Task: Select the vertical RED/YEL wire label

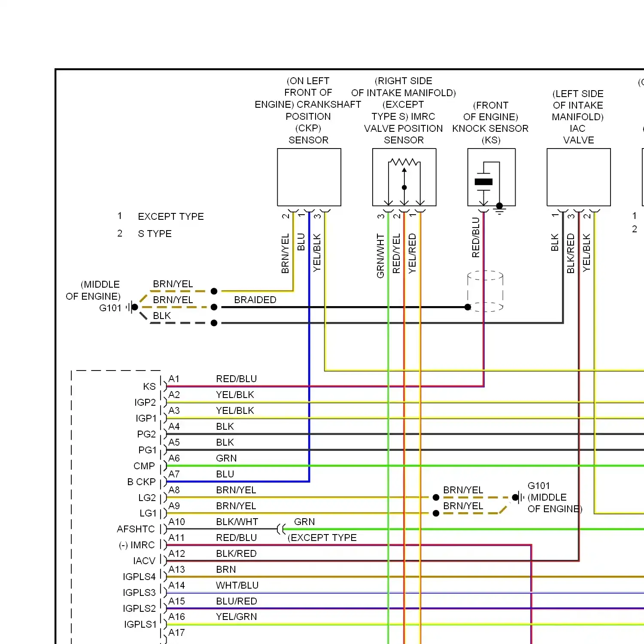Action: [x=396, y=253]
